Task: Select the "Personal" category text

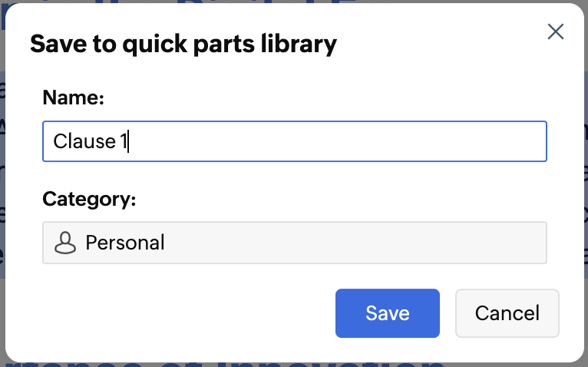Action: (125, 243)
